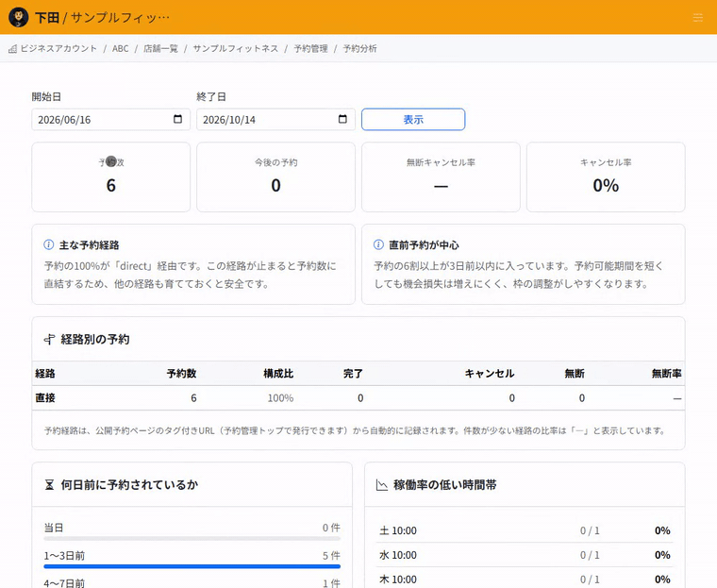
Task: Click the 主な予約経路 heading
Action: 90,245
